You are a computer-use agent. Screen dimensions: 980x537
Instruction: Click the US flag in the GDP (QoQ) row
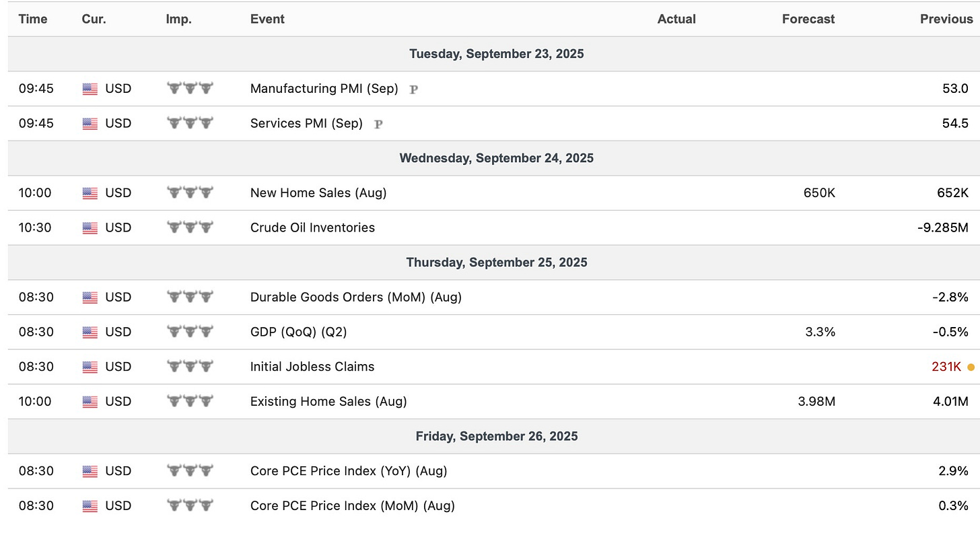point(90,332)
